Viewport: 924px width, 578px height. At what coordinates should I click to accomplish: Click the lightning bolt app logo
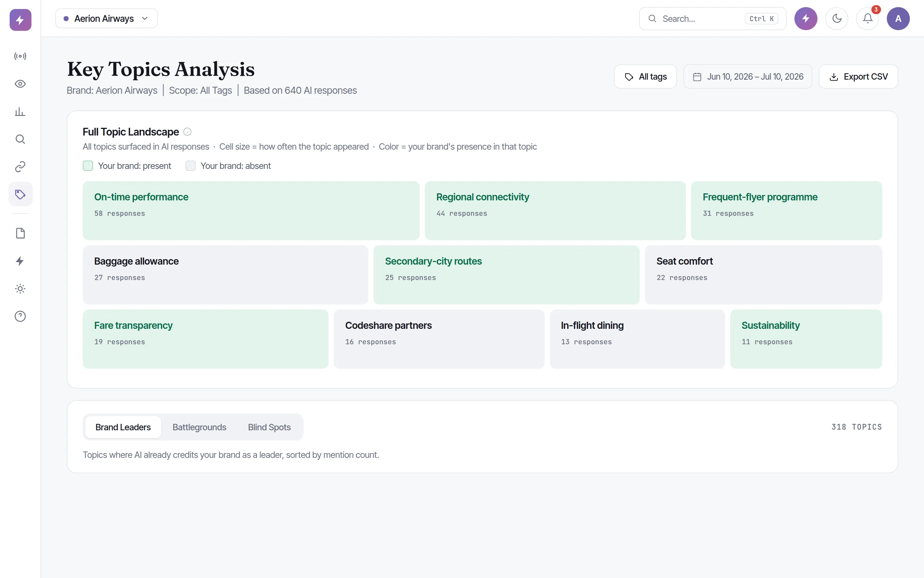20,20
